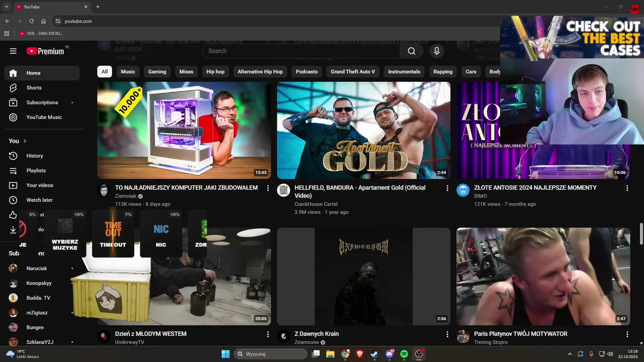Open tab search dropdown arrow

(7, 7)
